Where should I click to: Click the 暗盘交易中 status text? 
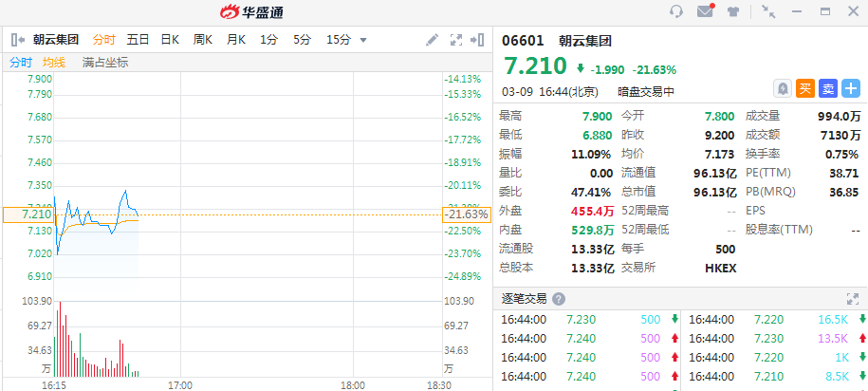point(646,92)
